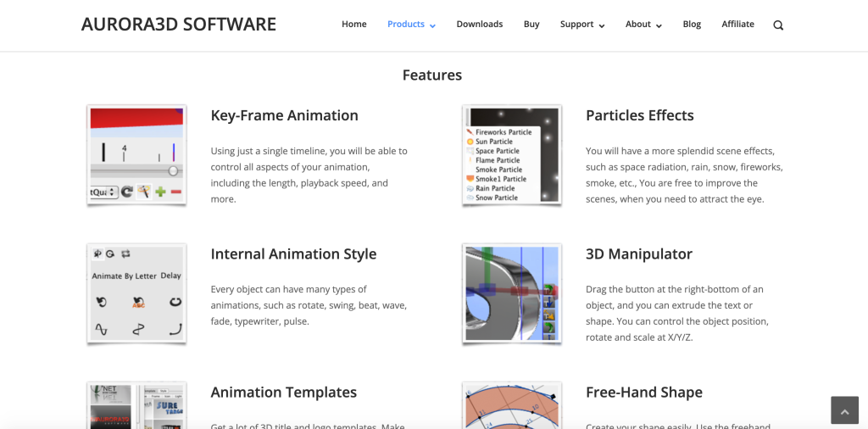This screenshot has height=429, width=868.
Task: Open the Key-Frame Animation timeline thumbnail
Action: tap(136, 155)
